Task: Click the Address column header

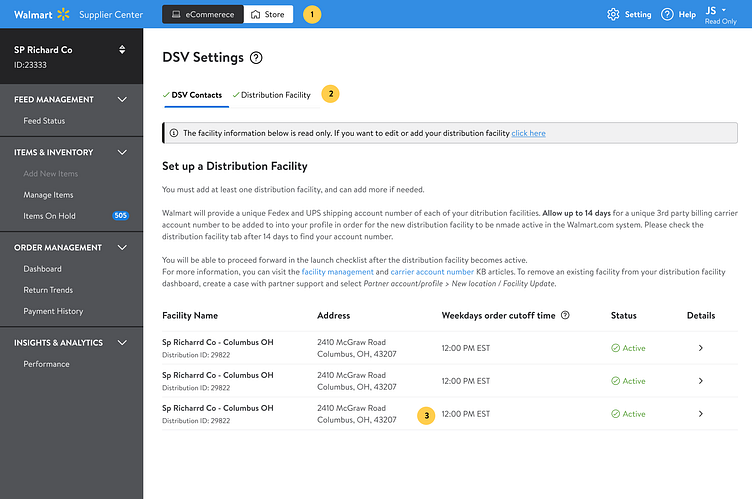Action: pos(333,315)
